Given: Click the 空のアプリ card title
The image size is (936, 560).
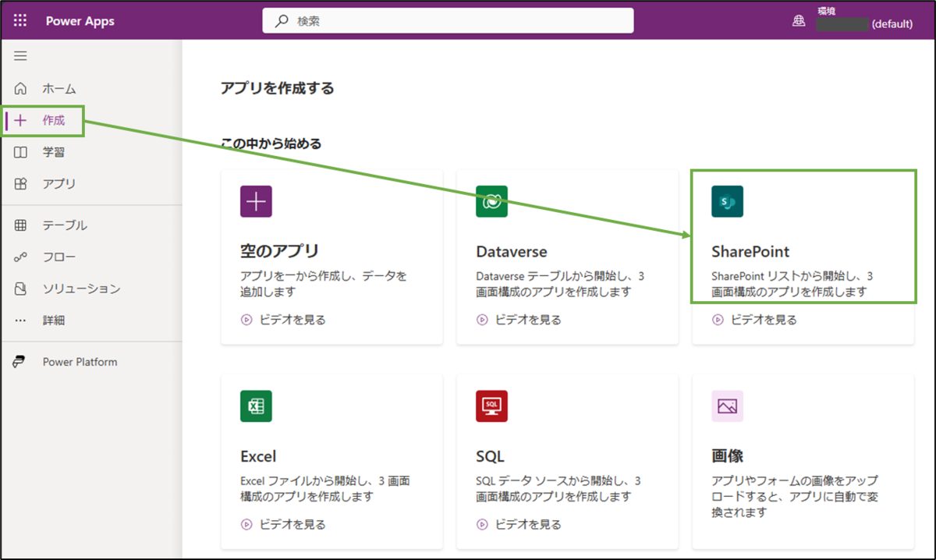Looking at the screenshot, I should (280, 252).
